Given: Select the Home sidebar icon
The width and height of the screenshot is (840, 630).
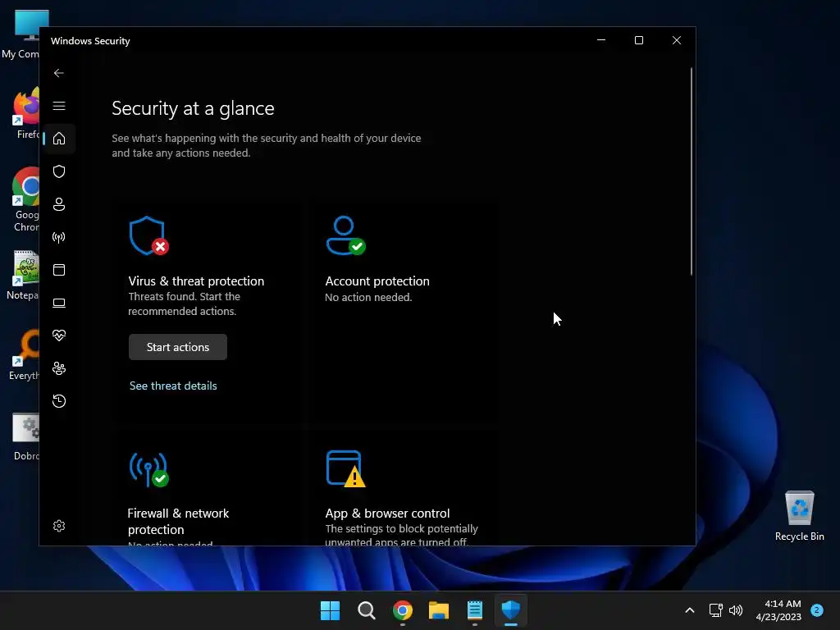Looking at the screenshot, I should [59, 139].
